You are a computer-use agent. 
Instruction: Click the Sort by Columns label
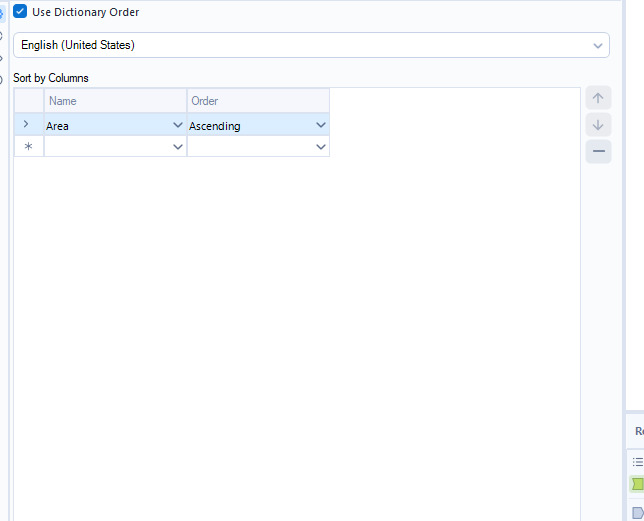[51, 78]
